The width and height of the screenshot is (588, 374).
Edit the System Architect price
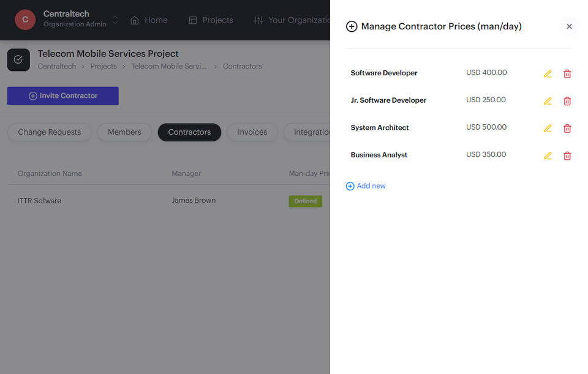(x=548, y=129)
